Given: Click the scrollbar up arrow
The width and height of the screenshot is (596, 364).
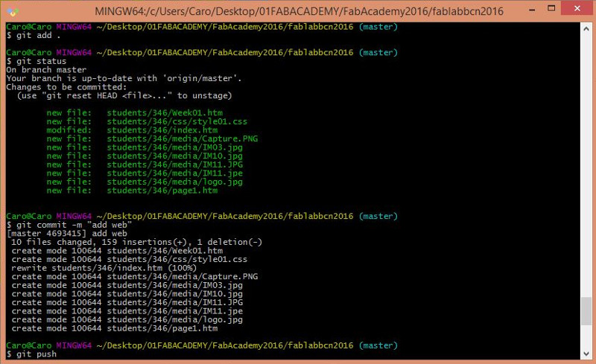Looking at the screenshot, I should (586, 29).
